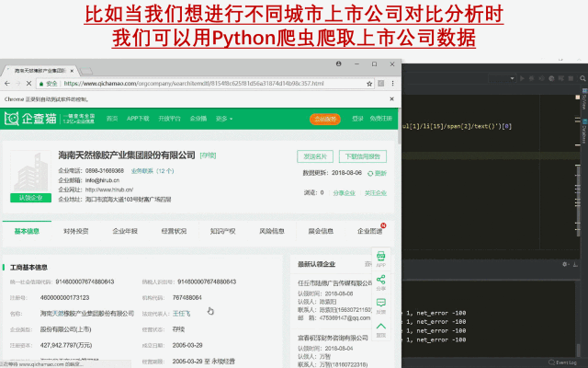Click the IDE run-with-coverage icon

[x=541, y=78]
